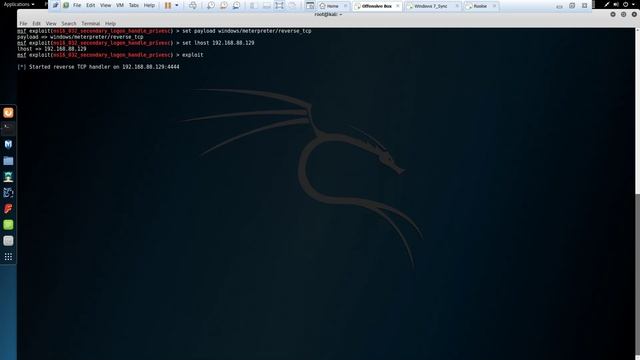Open VMware Help menu

point(149,5)
